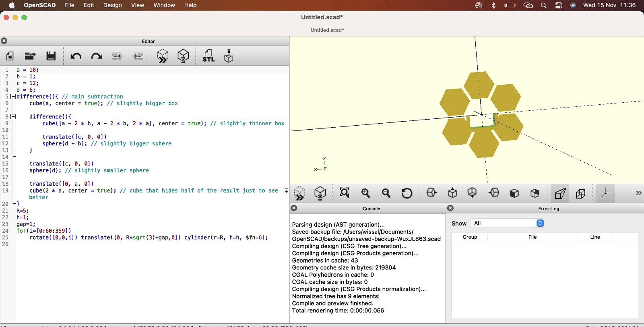Close the Error-Log panel

(450, 208)
